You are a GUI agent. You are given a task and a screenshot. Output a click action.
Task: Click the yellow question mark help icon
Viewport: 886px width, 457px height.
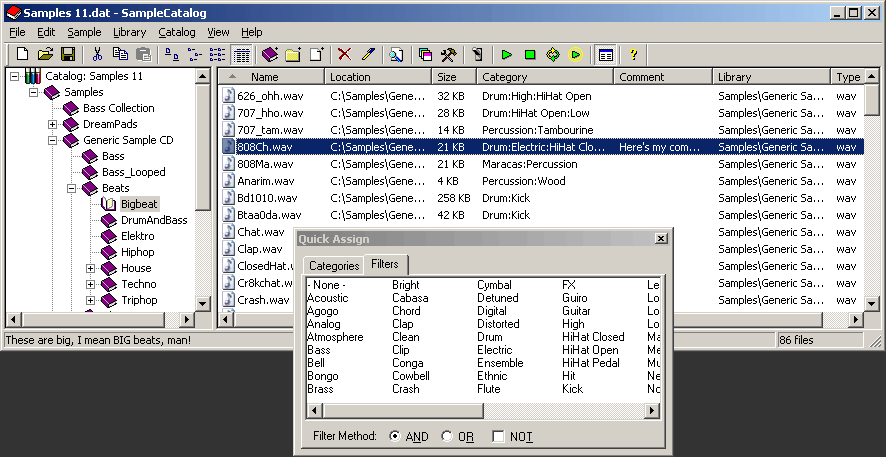pyautogui.click(x=632, y=54)
